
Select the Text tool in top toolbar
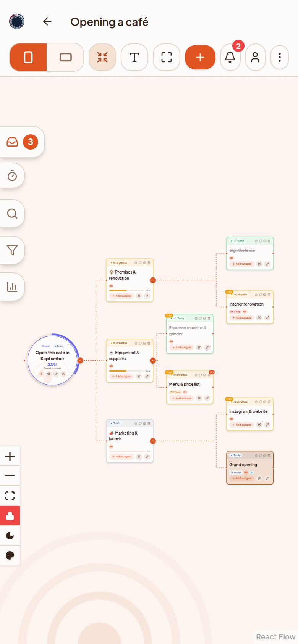[134, 57]
